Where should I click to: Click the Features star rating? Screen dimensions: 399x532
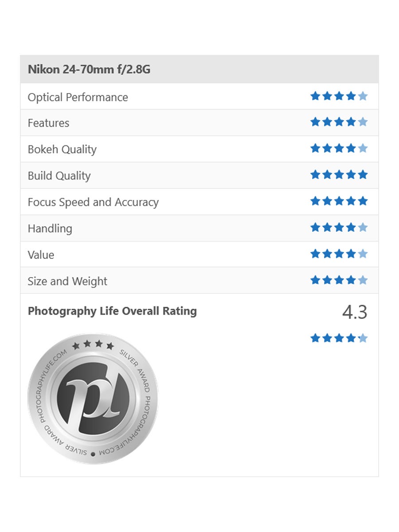pos(339,122)
